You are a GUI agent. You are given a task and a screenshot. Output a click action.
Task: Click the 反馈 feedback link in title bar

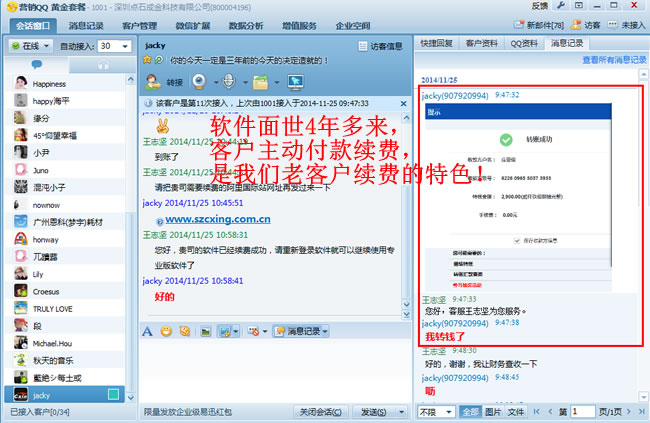tap(540, 5)
